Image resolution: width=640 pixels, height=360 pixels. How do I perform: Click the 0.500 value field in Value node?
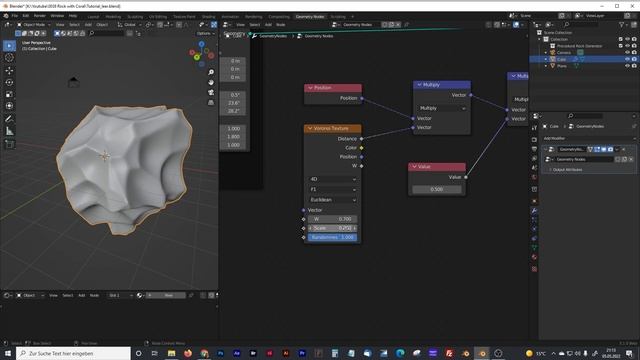click(437, 189)
